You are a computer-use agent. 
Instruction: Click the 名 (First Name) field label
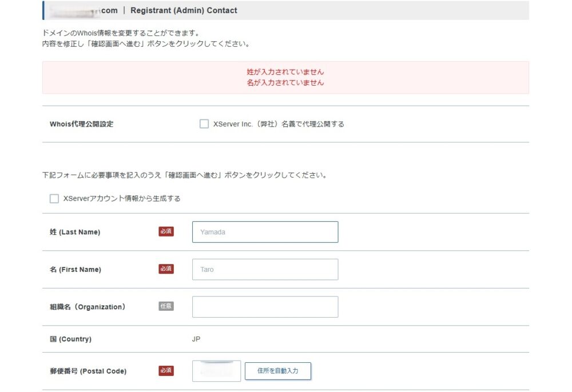[76, 269]
